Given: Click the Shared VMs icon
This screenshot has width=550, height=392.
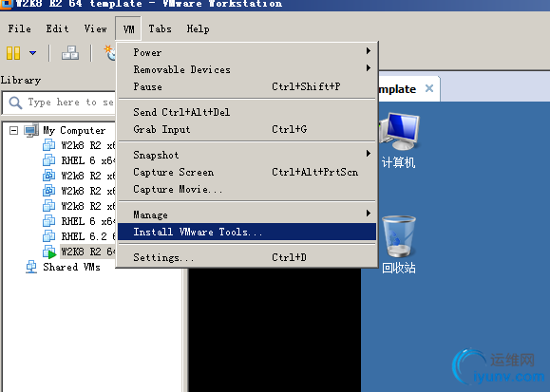Looking at the screenshot, I should coord(31,267).
